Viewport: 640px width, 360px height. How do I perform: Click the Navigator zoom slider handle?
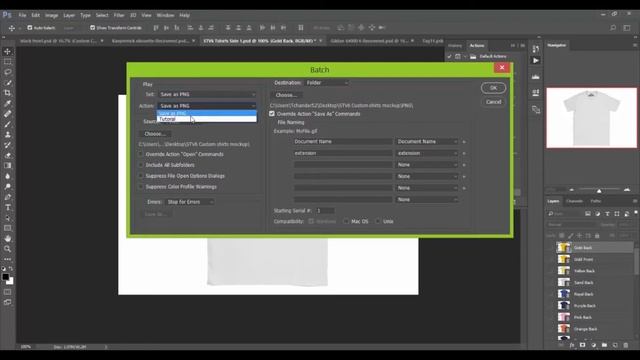tap(599, 191)
